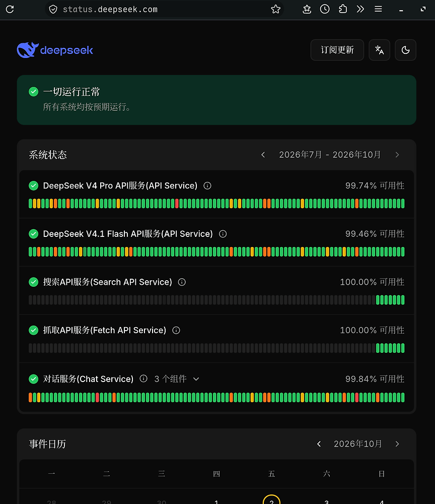Click green check next to V4.1 Flash API
This screenshot has width=435, height=504.
(33, 234)
